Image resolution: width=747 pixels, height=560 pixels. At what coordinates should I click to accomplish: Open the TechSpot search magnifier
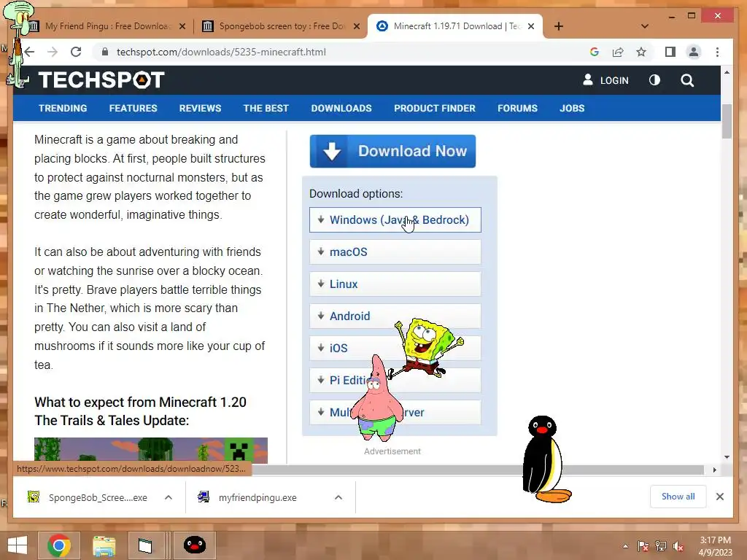click(687, 80)
